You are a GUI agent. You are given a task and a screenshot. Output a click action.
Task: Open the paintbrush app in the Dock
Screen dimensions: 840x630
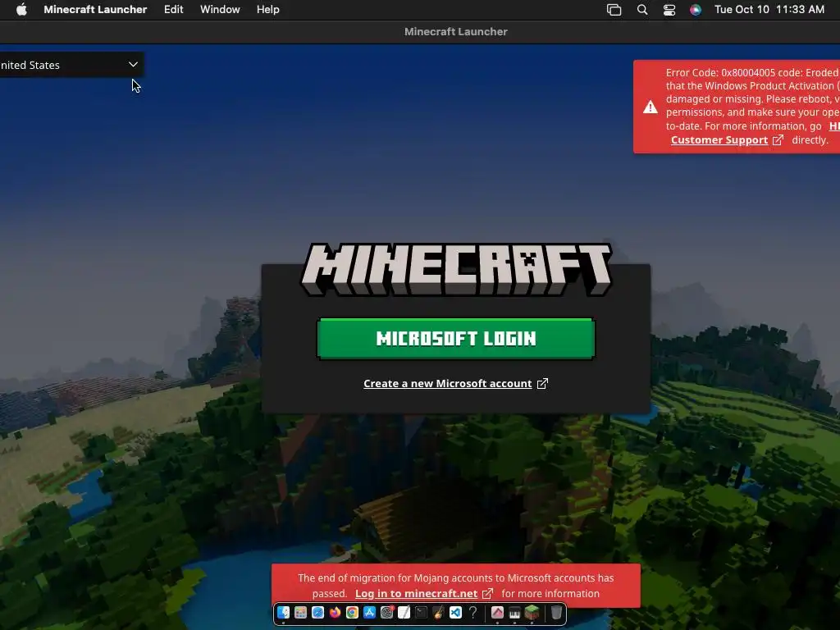438,612
